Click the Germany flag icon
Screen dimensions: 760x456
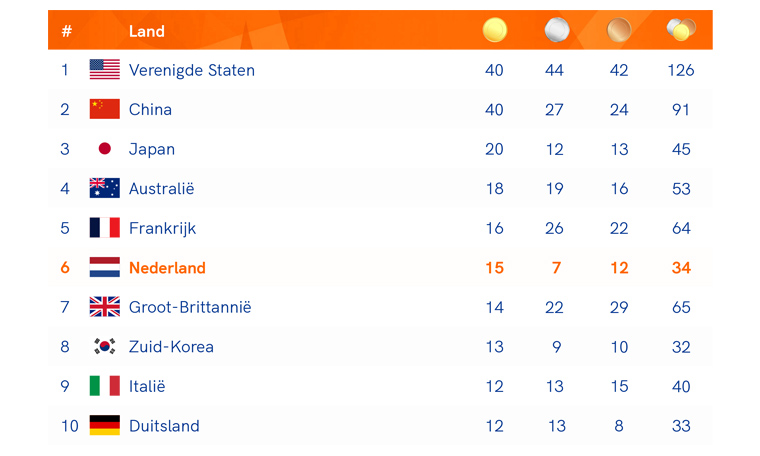point(104,425)
